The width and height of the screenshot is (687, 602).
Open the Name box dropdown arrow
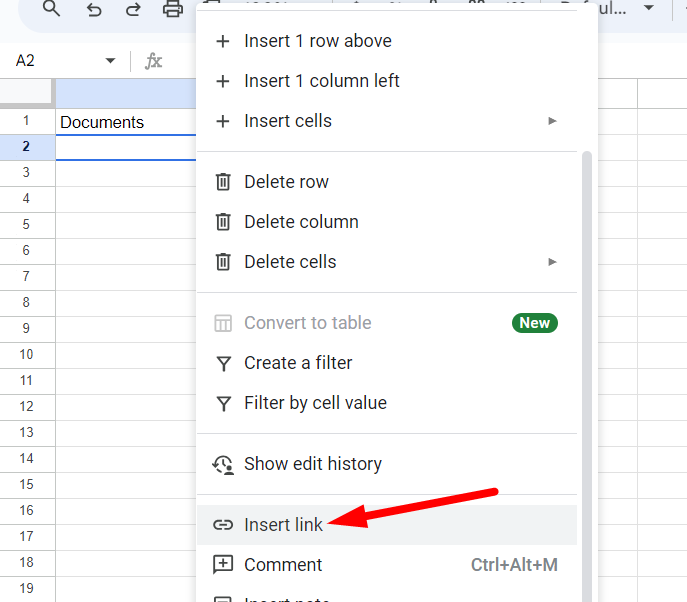pyautogui.click(x=110, y=61)
